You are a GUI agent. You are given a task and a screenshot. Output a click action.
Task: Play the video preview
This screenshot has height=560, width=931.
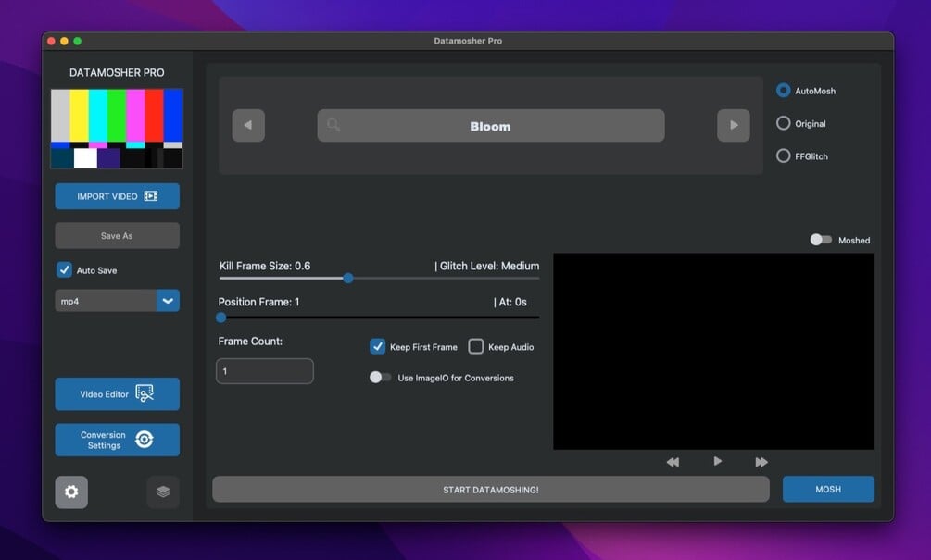pos(717,461)
